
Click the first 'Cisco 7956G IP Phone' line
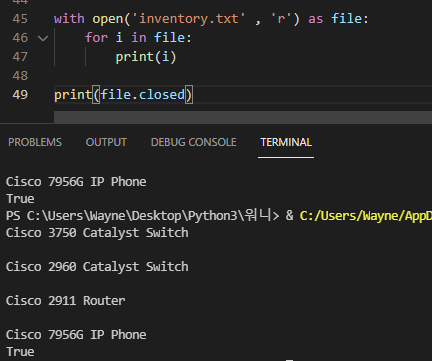[x=76, y=182]
